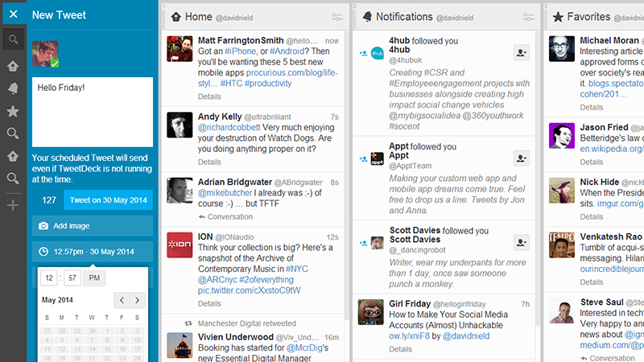The width and height of the screenshot is (644, 362).
Task: Click the Favorites column star icon
Action: tap(558, 17)
